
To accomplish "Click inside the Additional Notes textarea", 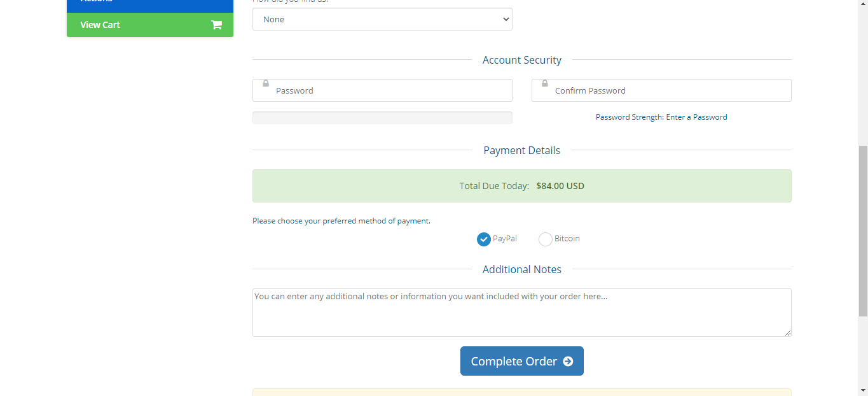I will [x=521, y=315].
